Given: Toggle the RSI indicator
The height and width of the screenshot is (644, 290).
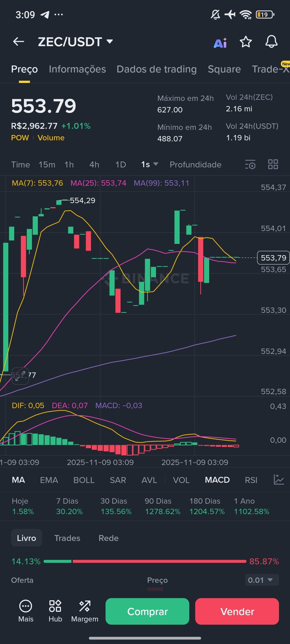Looking at the screenshot, I should (x=251, y=480).
